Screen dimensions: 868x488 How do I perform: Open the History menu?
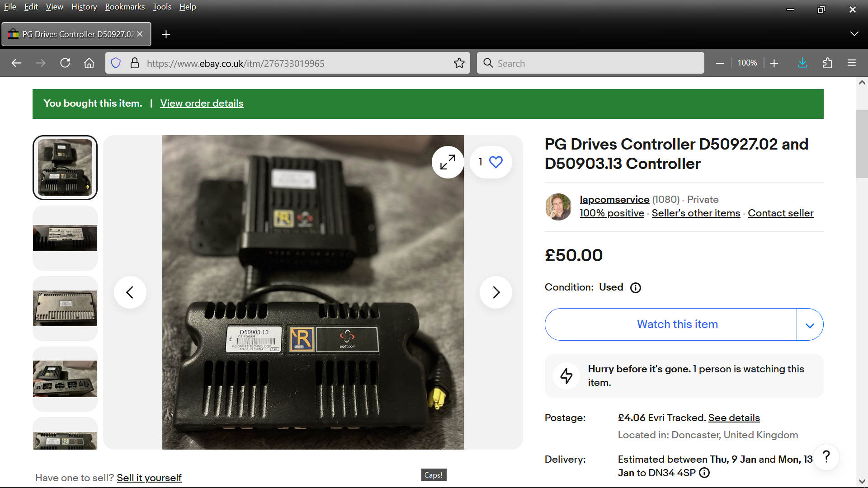click(84, 7)
